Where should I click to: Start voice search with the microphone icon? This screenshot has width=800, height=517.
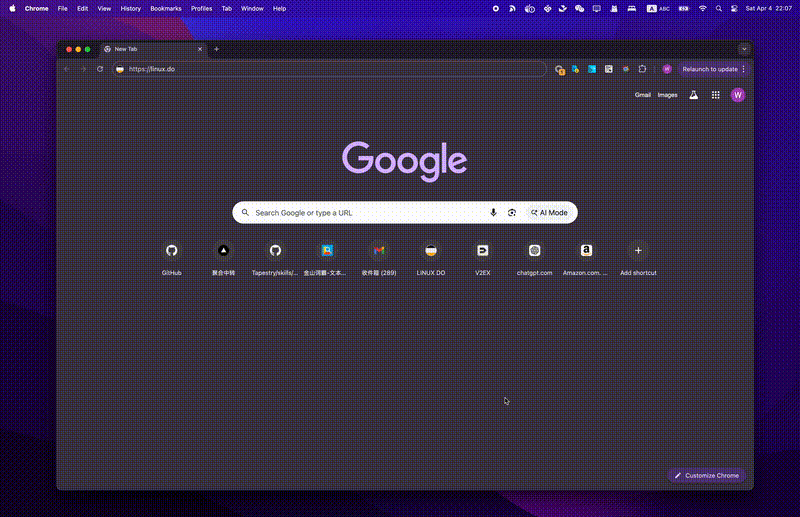click(x=493, y=213)
